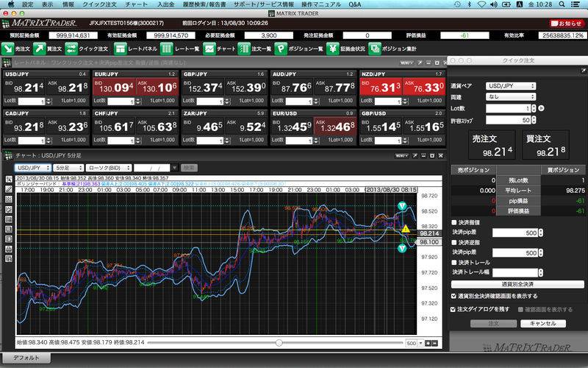Open the rate panel MENU dropdown
Viewport: 588px width, 368px height.
click(x=406, y=63)
